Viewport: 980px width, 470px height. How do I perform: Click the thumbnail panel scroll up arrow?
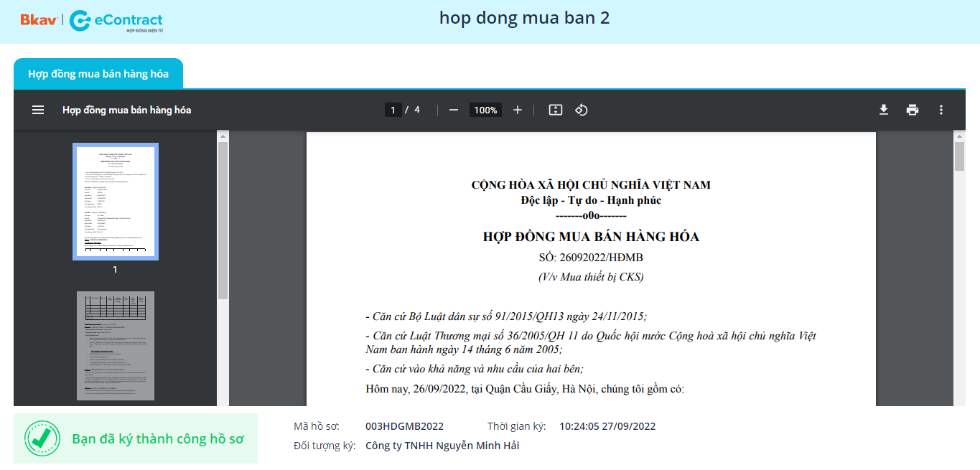coord(223,136)
